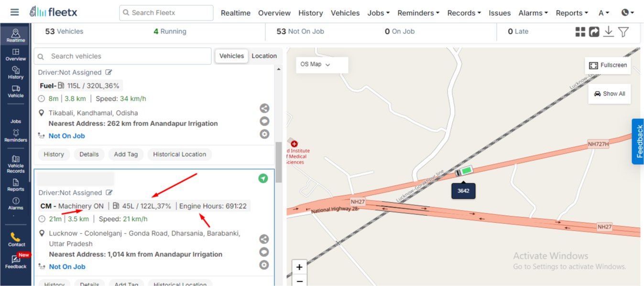Open Overview in the left sidebar
The height and width of the screenshot is (286, 644).
tap(16, 55)
